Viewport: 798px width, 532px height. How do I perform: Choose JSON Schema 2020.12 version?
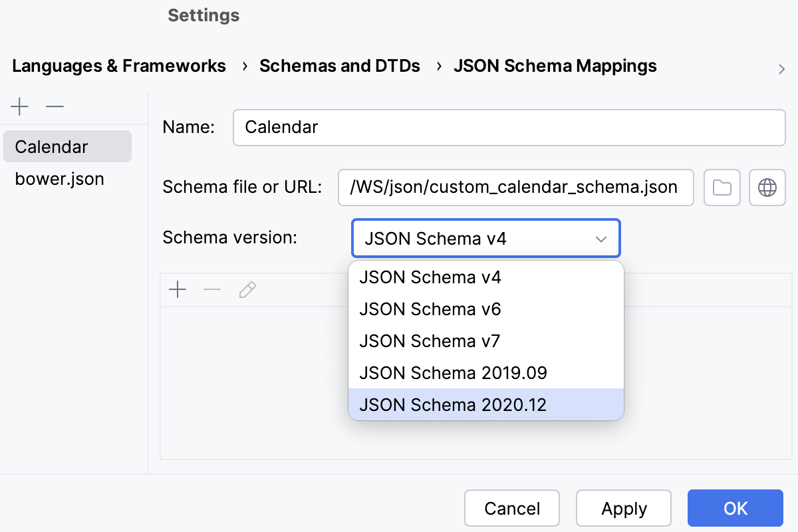(454, 404)
